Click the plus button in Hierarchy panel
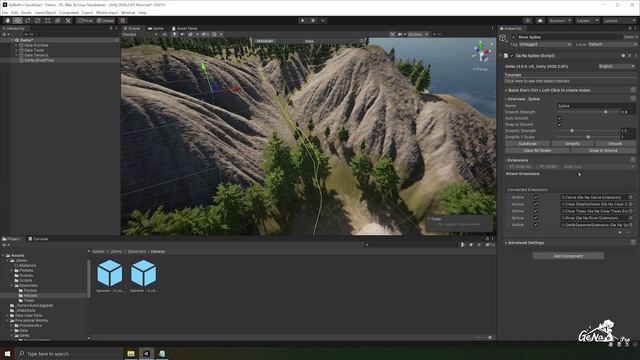Screen dimensions: 640x360 pos(4,34)
